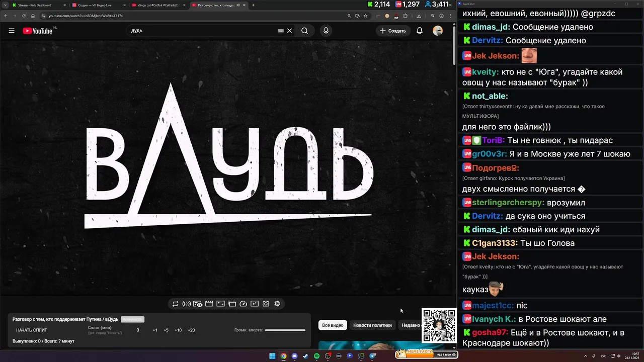Screen dimensions: 644x362
Task: Open the browser zoom magnifier icon
Action: [349, 16]
